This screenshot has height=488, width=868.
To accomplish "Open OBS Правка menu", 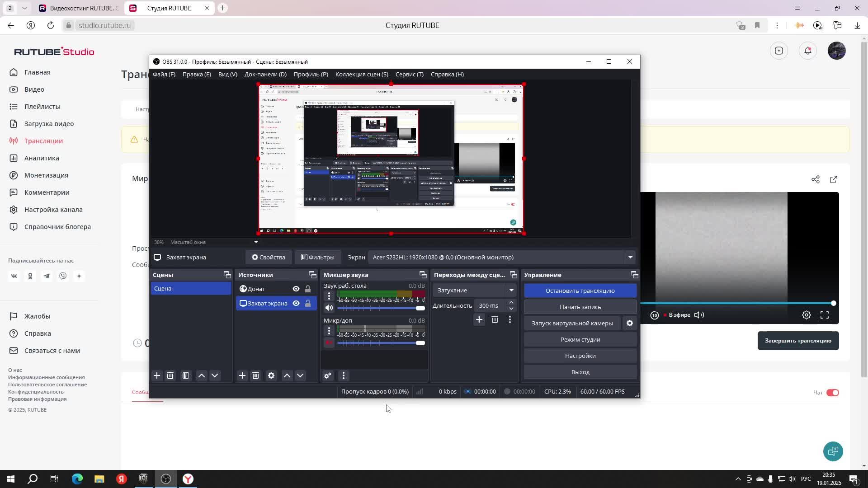I will coord(197,74).
